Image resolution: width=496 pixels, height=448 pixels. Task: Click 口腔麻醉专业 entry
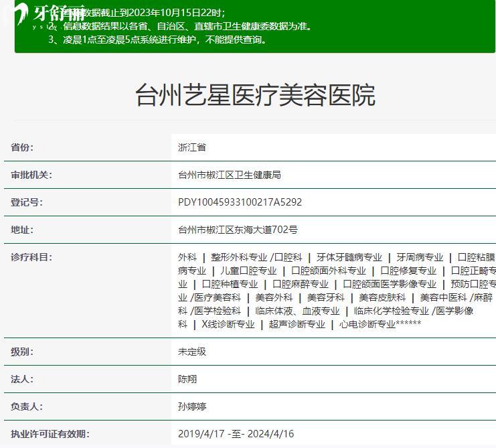(300, 284)
